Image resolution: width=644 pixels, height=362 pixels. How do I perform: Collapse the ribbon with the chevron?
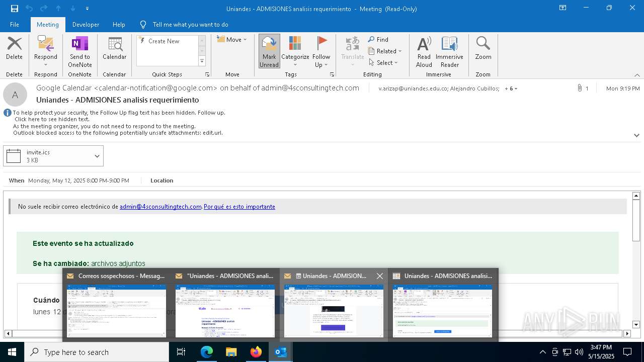(637, 75)
